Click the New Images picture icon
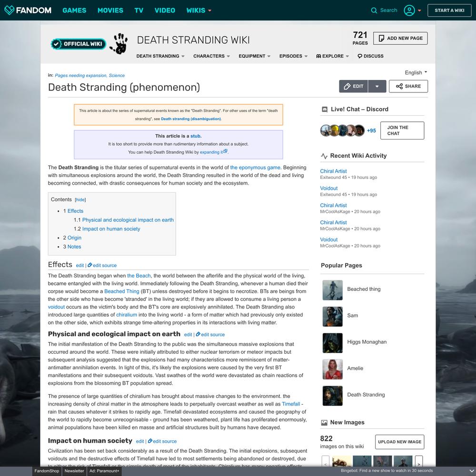Screen dimensions: 476x476 pyautogui.click(x=324, y=422)
